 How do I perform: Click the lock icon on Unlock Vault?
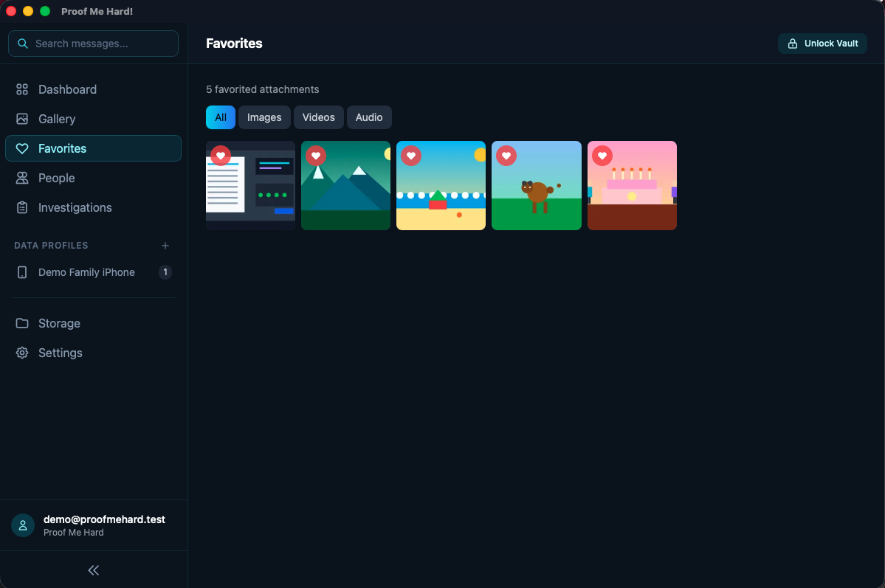coord(793,44)
